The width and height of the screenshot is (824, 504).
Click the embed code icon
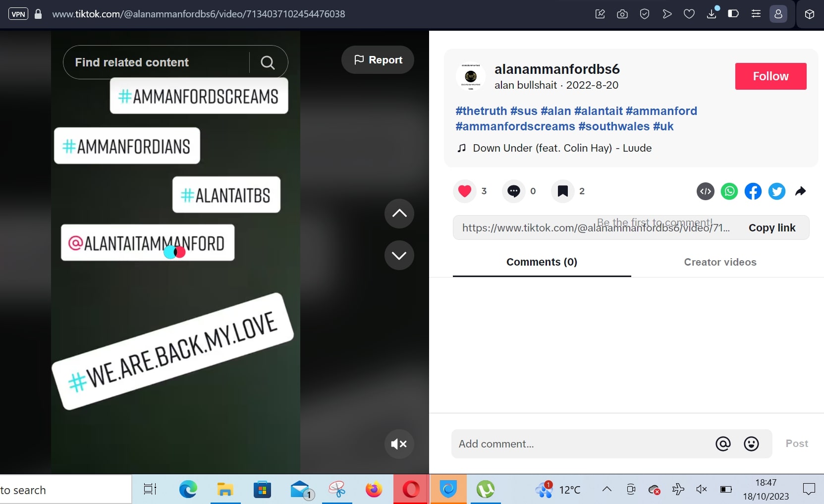point(705,191)
